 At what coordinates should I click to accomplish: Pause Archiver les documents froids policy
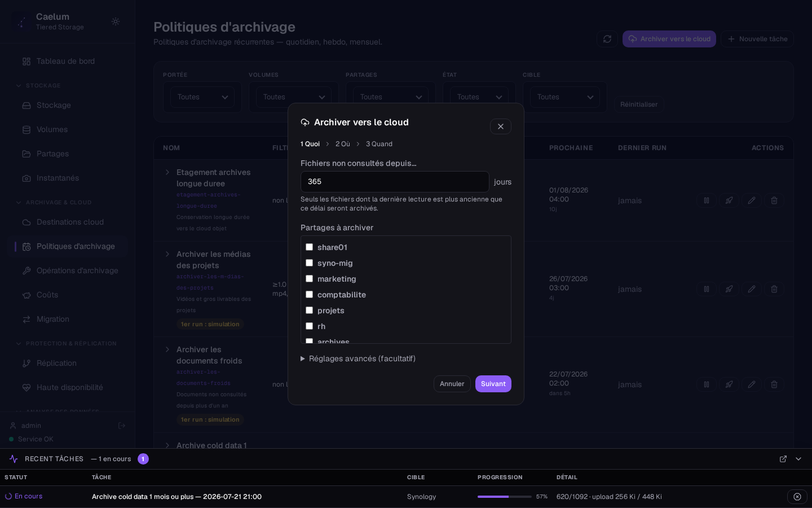click(x=707, y=384)
